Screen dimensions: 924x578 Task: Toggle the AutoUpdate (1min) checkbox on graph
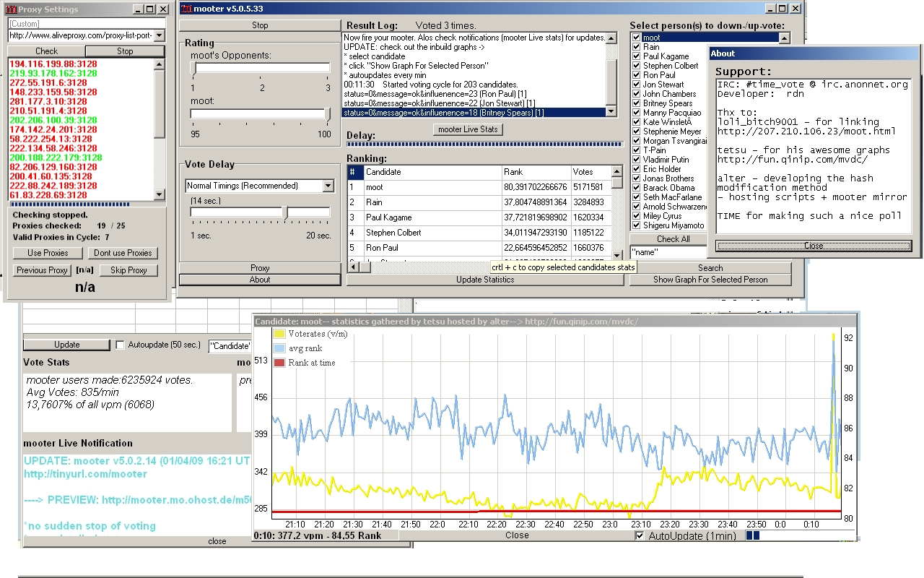point(640,536)
